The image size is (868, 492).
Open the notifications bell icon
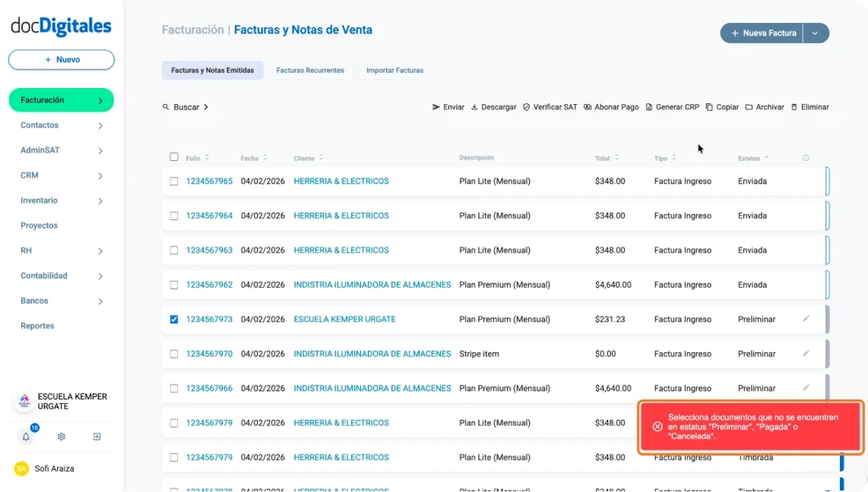click(25, 437)
